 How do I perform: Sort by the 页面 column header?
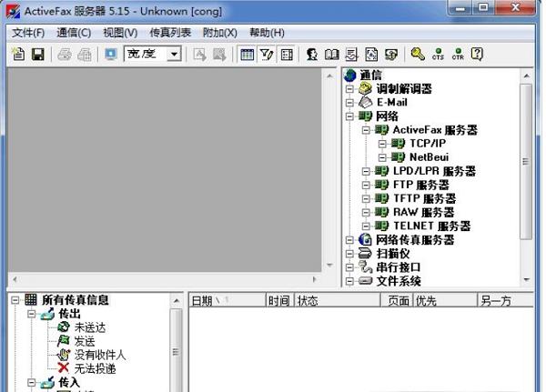[x=396, y=300]
